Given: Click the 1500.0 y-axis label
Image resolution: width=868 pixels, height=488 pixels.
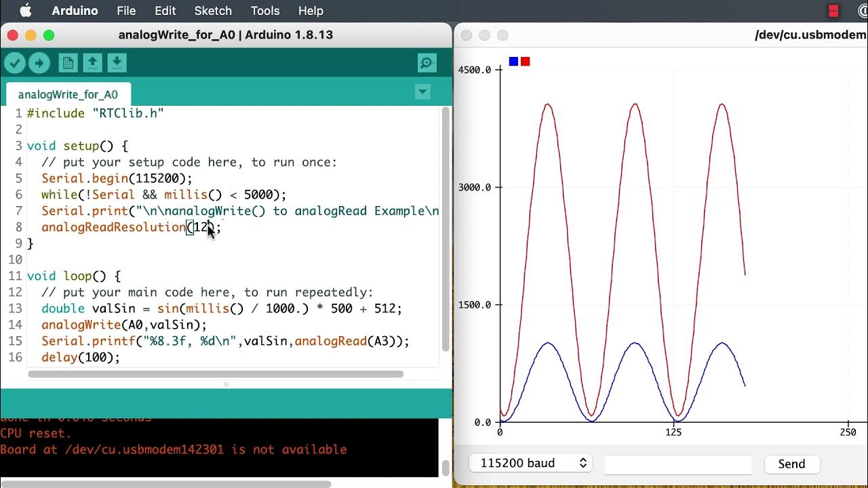Looking at the screenshot, I should pos(475,304).
